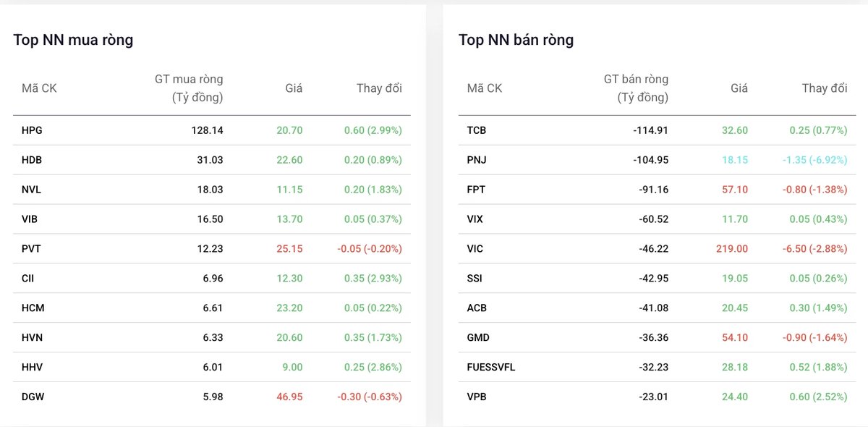Viewport: 868px width, 427px height.
Task: Click the Thay đổi header in selling table
Action: point(825,88)
